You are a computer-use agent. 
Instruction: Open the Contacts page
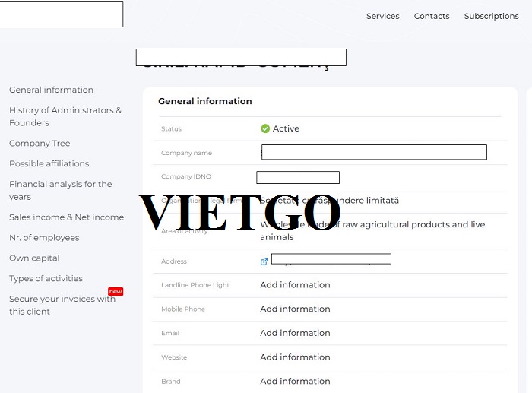point(432,16)
